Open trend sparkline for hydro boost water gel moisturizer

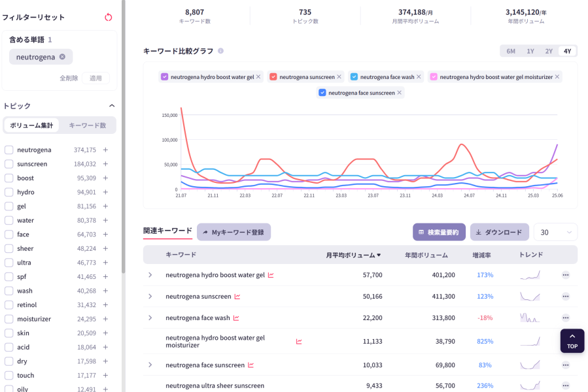coord(530,342)
